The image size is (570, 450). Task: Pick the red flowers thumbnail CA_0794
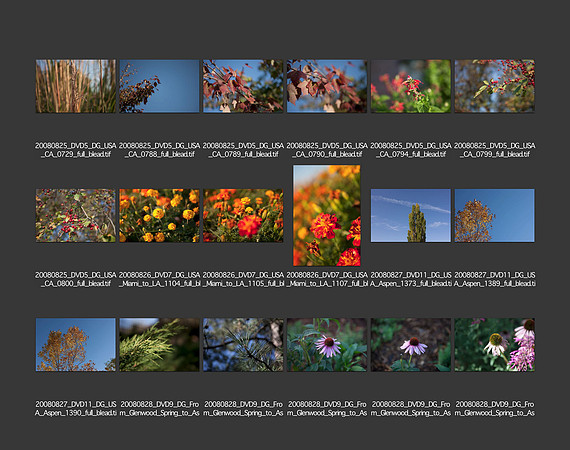pyautogui.click(x=411, y=86)
